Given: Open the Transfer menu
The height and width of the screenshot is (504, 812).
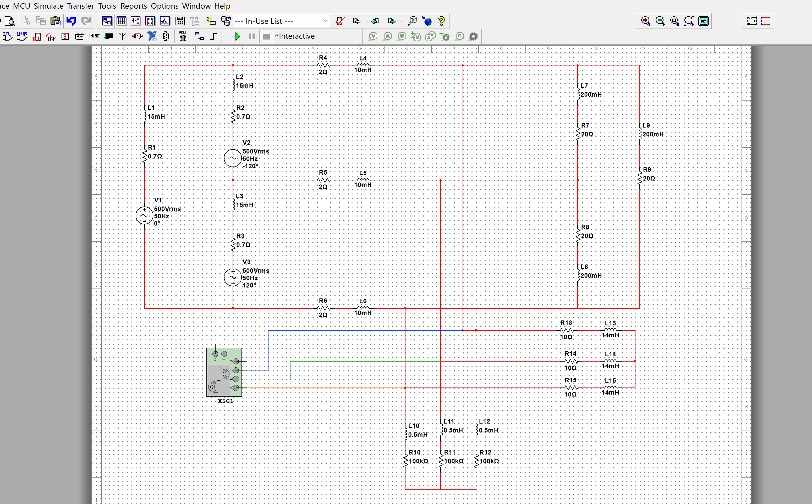Looking at the screenshot, I should [80, 6].
